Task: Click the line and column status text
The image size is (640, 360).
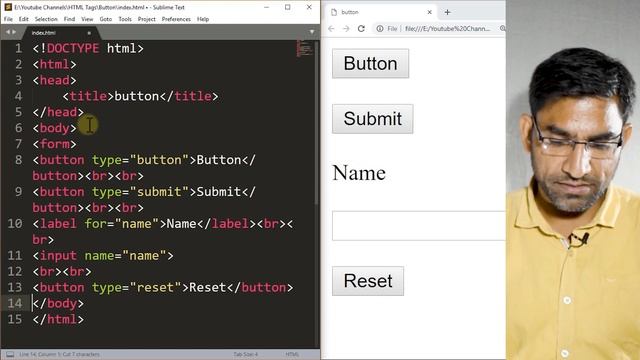Action: (x=59, y=354)
